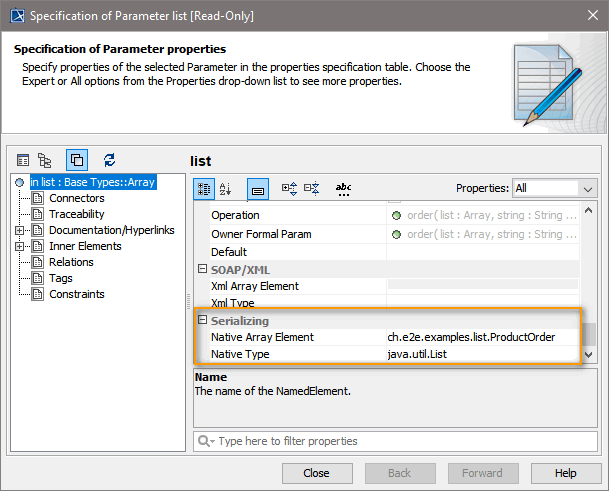The height and width of the screenshot is (491, 609).
Task: Expand the Documentation/Hyperlinks tree node
Action: (20, 230)
